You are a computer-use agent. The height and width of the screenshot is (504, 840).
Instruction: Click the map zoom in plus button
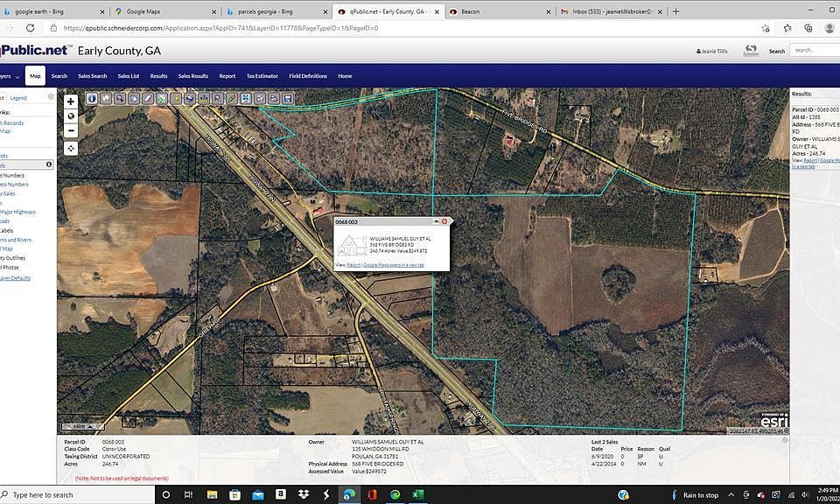tap(71, 101)
